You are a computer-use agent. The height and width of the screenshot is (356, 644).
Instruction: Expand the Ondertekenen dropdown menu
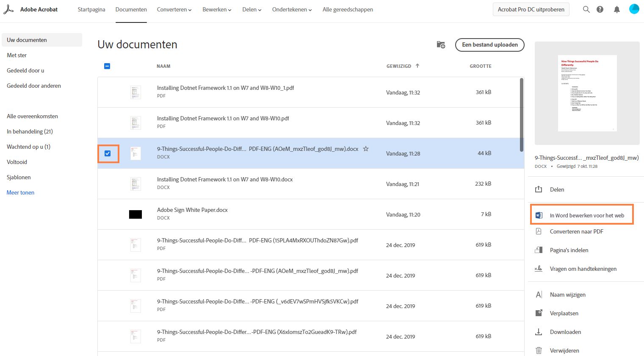(292, 9)
